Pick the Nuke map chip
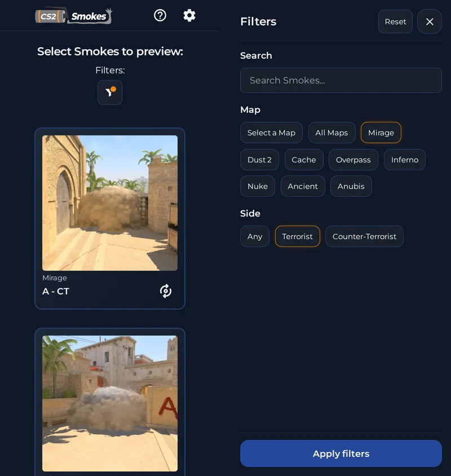The image size is (451, 476). tap(258, 186)
